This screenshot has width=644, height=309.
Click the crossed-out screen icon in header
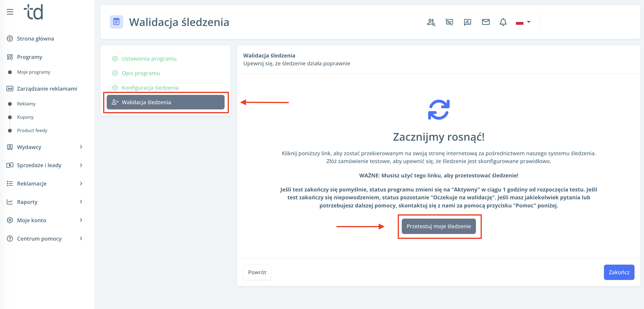[449, 22]
